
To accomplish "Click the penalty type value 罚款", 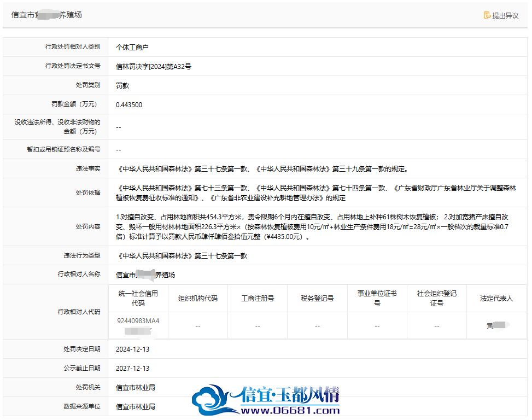I will (122, 85).
